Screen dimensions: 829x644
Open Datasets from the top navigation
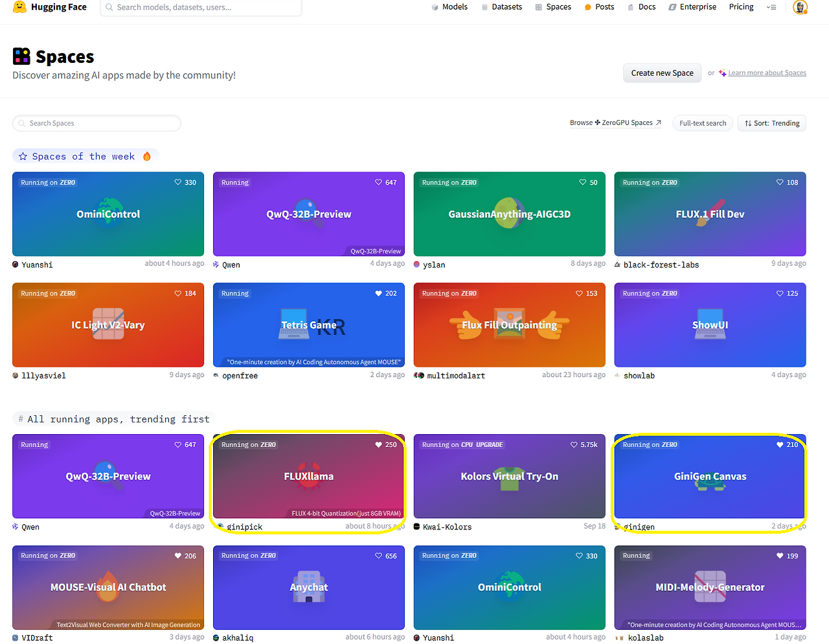click(502, 7)
